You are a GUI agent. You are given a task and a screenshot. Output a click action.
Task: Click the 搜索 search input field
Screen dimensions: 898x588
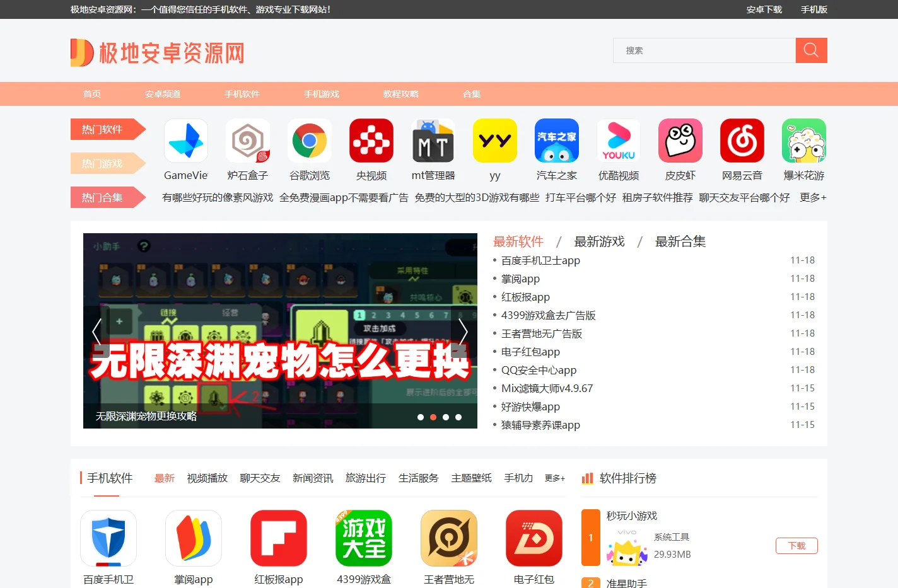[x=704, y=50]
